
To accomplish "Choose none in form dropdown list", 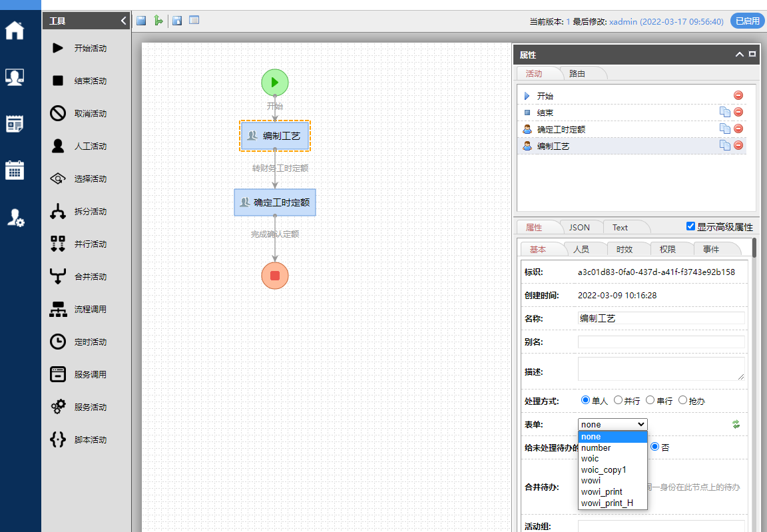I will [613, 437].
